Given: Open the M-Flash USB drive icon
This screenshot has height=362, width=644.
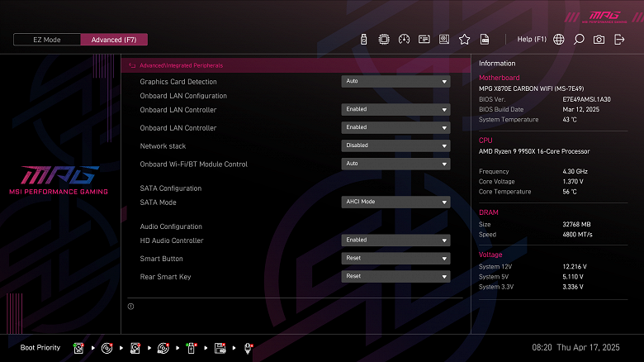Looking at the screenshot, I should pos(363,40).
